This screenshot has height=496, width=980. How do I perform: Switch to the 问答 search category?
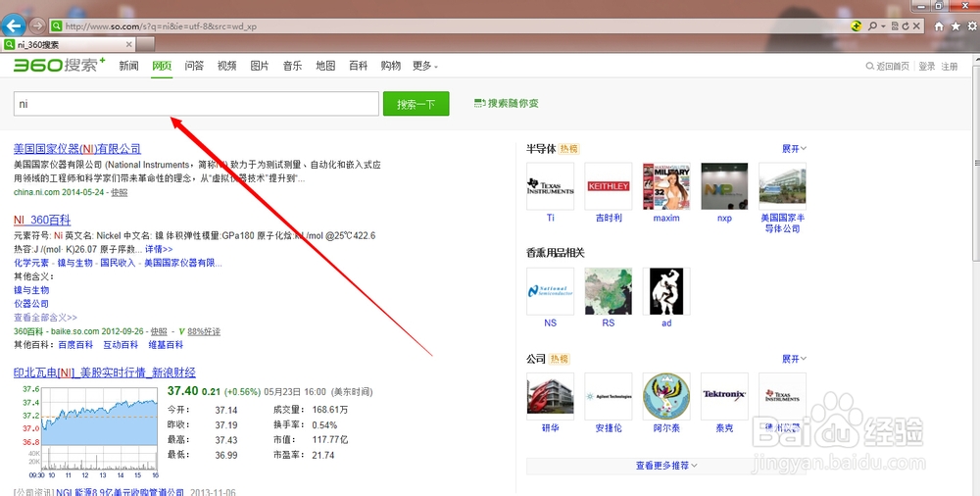194,66
